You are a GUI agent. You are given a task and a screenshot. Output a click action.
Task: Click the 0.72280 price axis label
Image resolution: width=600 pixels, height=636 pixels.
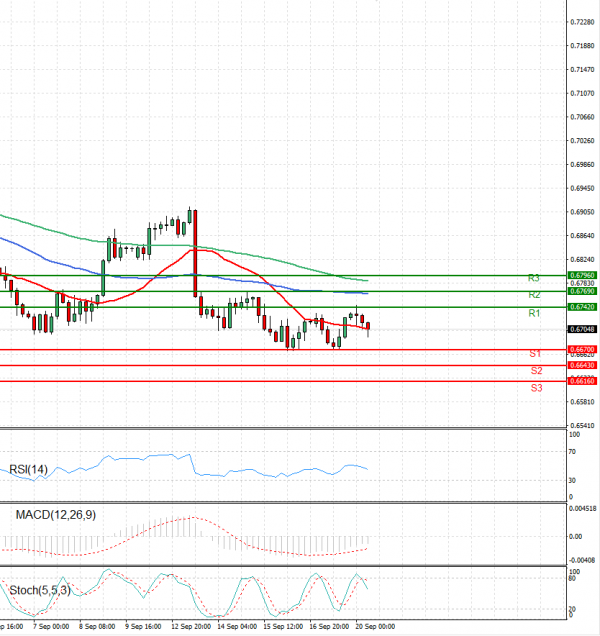click(x=582, y=22)
